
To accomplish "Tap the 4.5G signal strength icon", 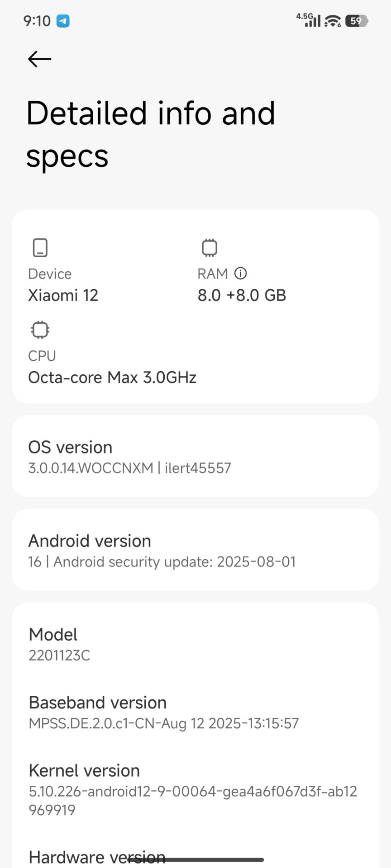I will point(309,20).
